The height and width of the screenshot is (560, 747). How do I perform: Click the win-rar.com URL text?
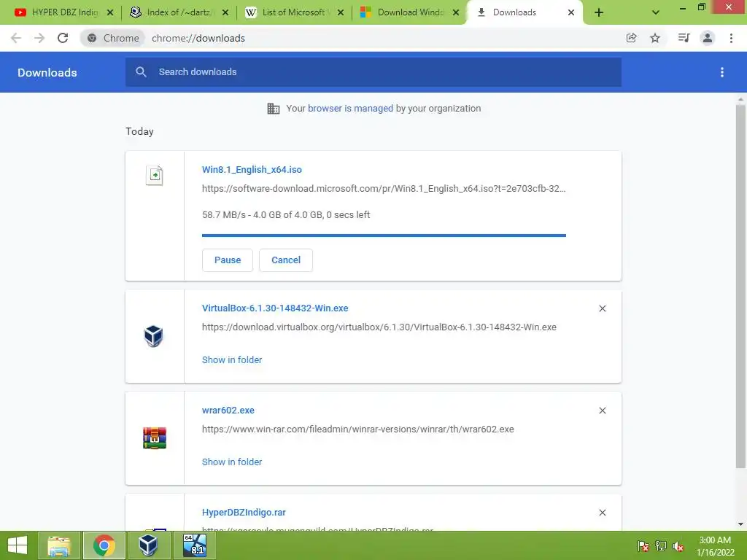click(357, 429)
